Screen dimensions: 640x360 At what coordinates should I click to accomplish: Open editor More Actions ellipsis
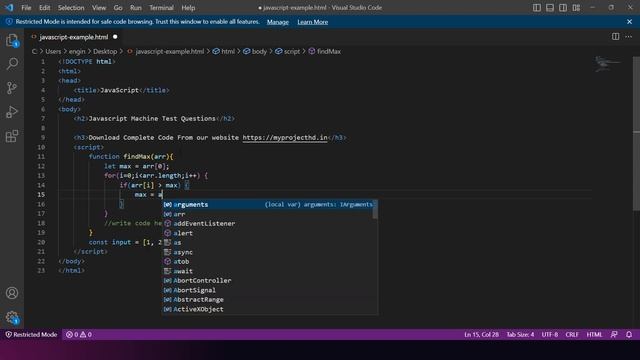click(x=628, y=37)
